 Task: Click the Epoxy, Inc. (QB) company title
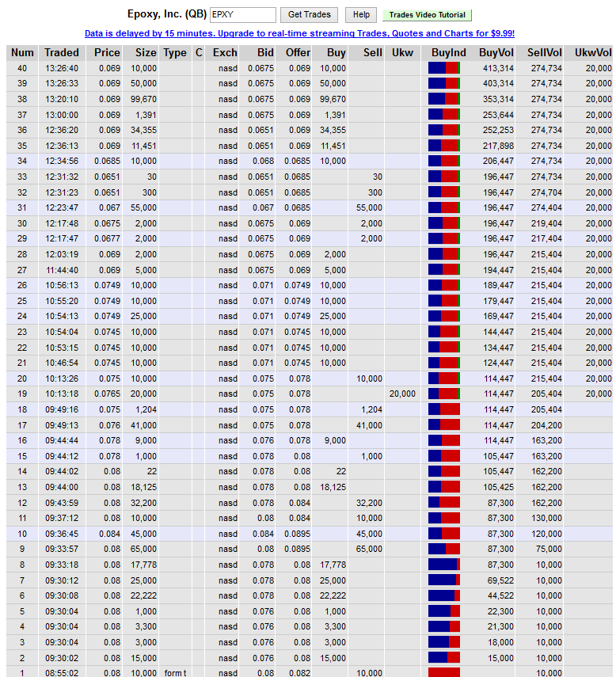point(166,14)
